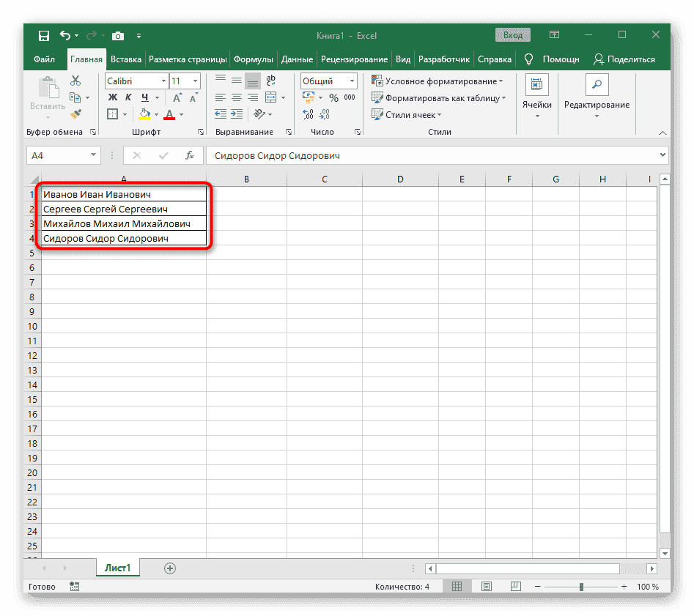Select cell with Сергеев Сергей Сергеевич
This screenshot has height=616, width=694.
click(x=123, y=209)
